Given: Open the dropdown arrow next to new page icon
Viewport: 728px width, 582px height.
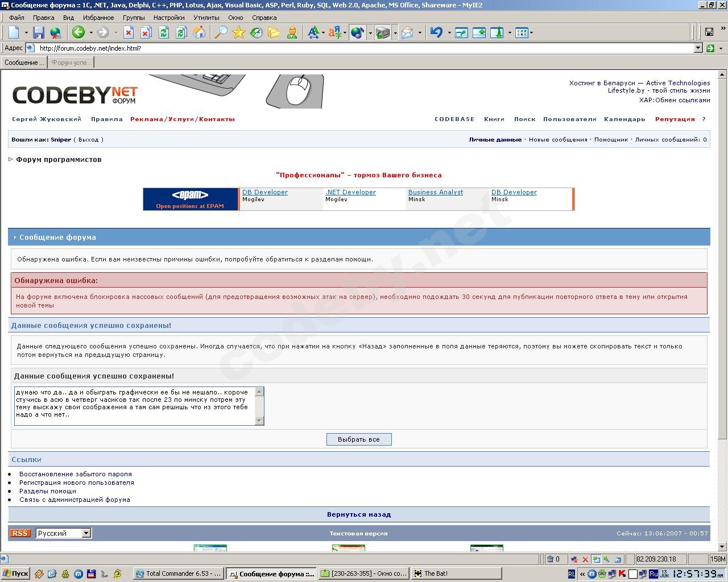Looking at the screenshot, I should click(x=26, y=32).
